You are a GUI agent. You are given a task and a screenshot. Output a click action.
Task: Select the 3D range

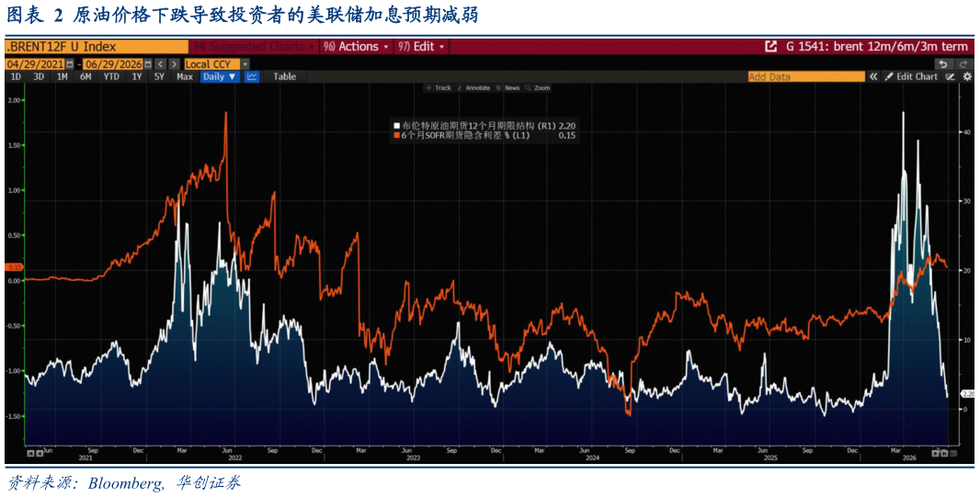click(x=39, y=77)
